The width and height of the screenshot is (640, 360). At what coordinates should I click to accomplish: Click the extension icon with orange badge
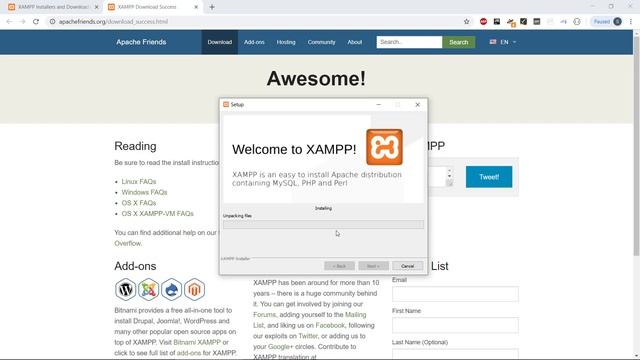coord(511,22)
